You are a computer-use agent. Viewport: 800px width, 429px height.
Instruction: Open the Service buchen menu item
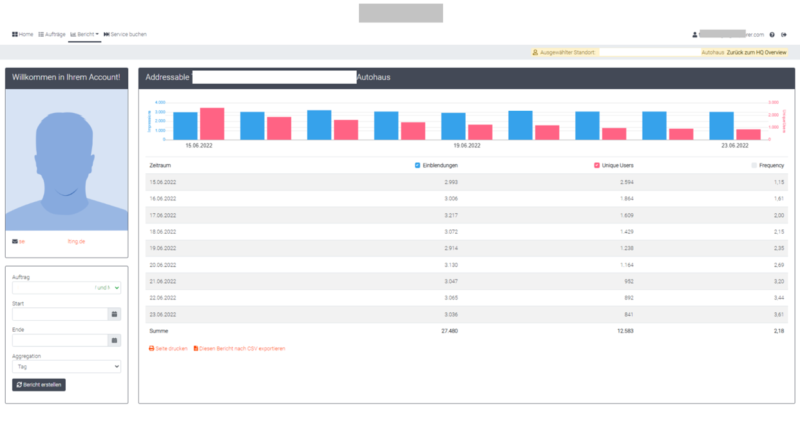(x=125, y=34)
